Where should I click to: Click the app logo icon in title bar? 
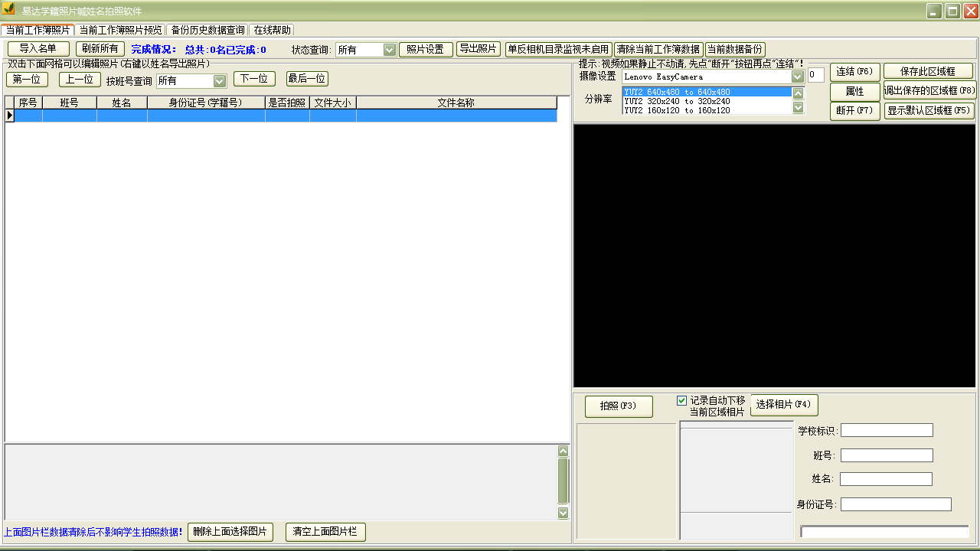coord(9,10)
